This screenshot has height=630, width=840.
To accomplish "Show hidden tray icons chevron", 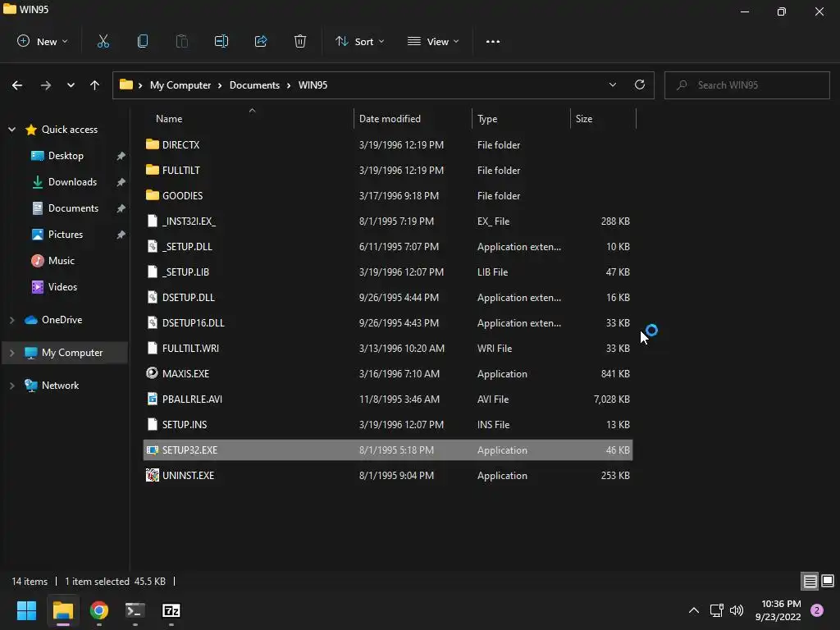I will 694,610.
